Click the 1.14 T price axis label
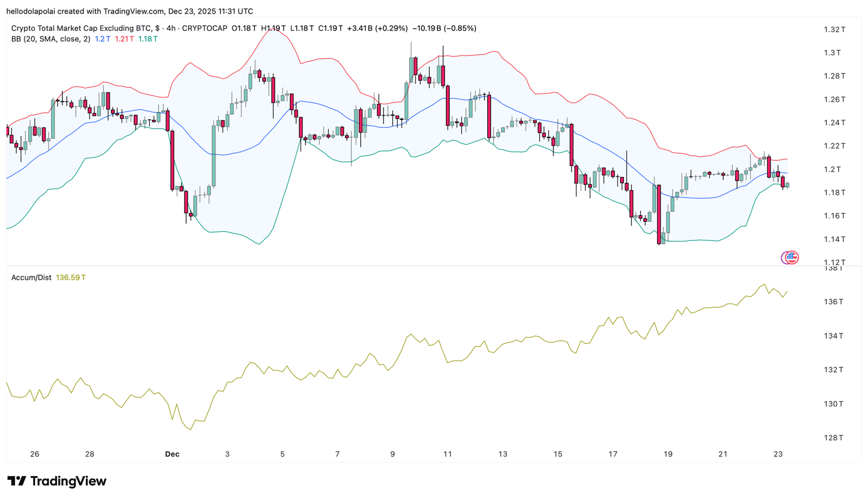The height and width of the screenshot is (500, 868). (x=834, y=239)
